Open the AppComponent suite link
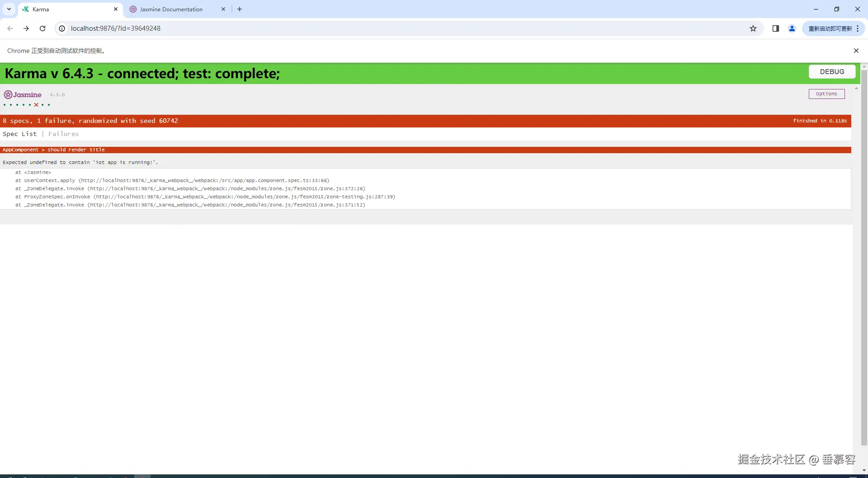 pos(20,150)
